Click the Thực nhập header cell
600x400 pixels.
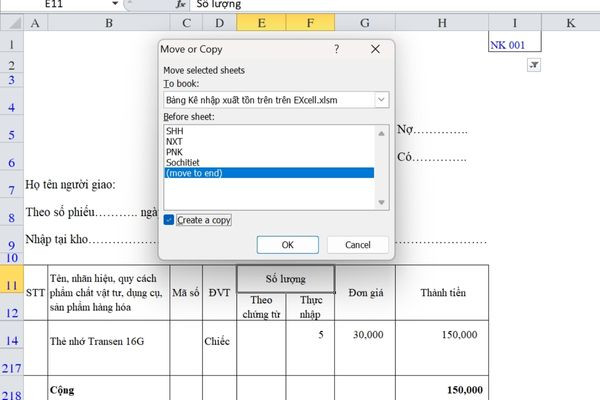310,307
